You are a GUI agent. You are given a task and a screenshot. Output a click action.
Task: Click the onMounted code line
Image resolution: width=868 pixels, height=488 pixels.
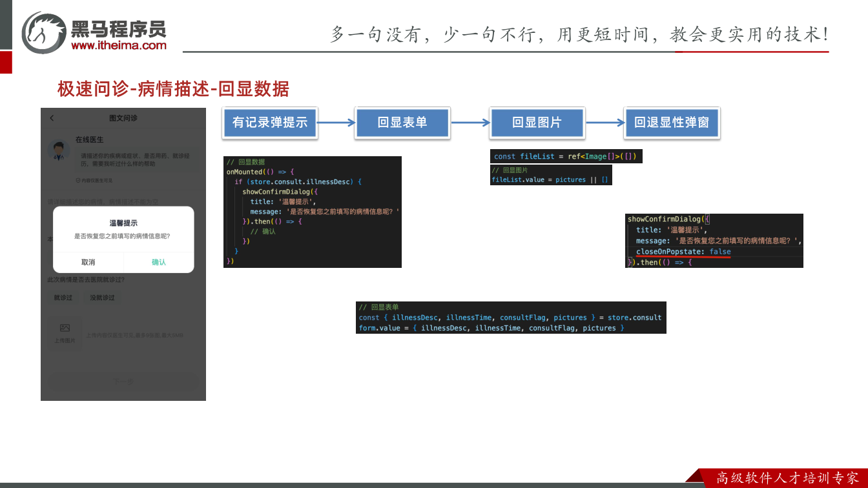tap(260, 172)
